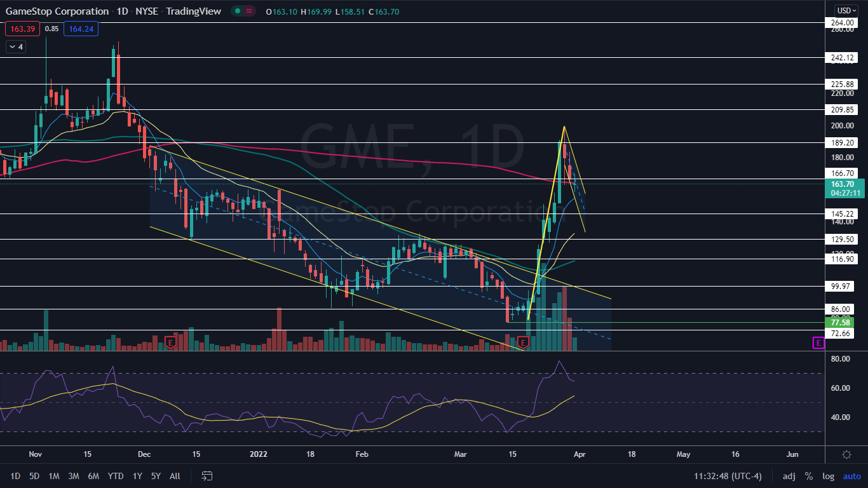Select the 1D date range

15,475
